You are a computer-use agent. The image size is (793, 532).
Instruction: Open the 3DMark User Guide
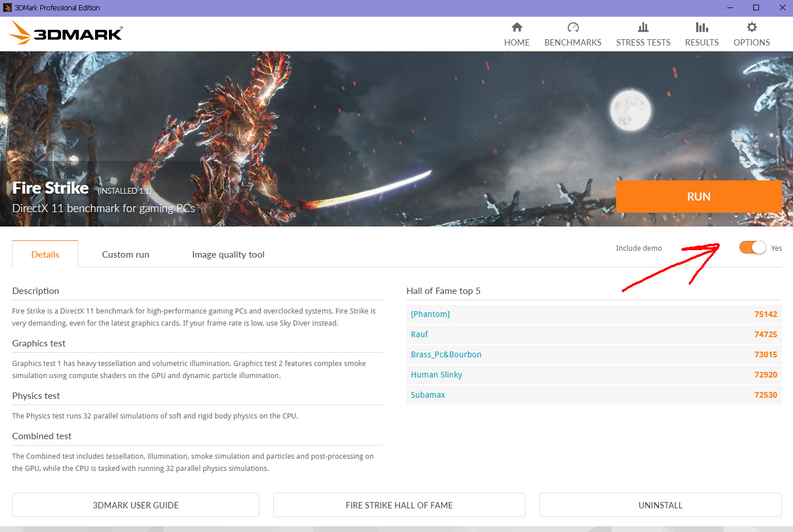coord(135,505)
